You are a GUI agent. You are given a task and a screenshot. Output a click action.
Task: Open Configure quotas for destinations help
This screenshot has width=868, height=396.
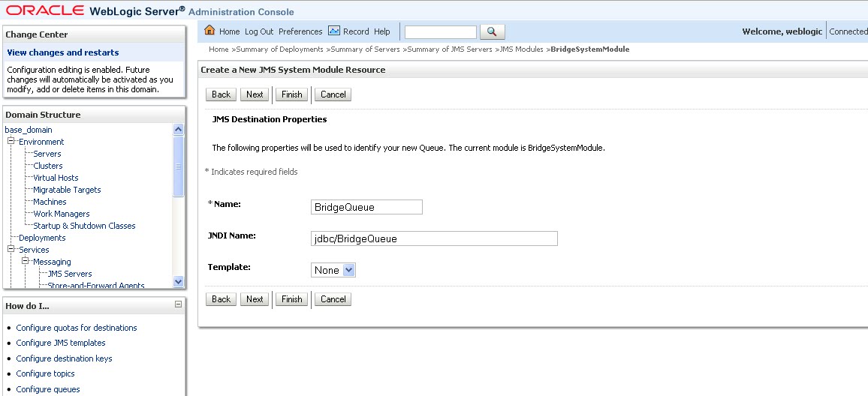point(77,328)
